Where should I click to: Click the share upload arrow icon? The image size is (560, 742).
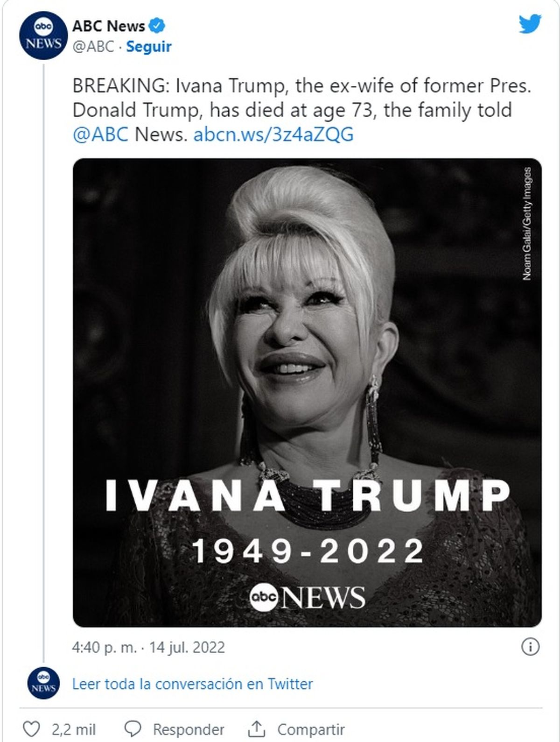tap(257, 729)
